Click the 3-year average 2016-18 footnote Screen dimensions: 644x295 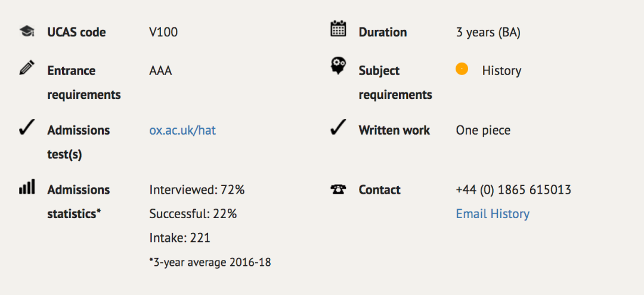point(210,262)
